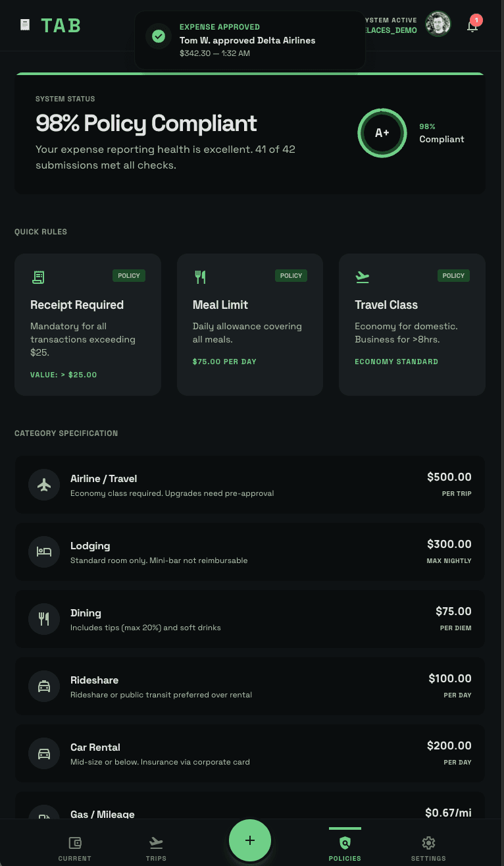Click the Lodging bed icon
The width and height of the screenshot is (504, 866).
(44, 552)
